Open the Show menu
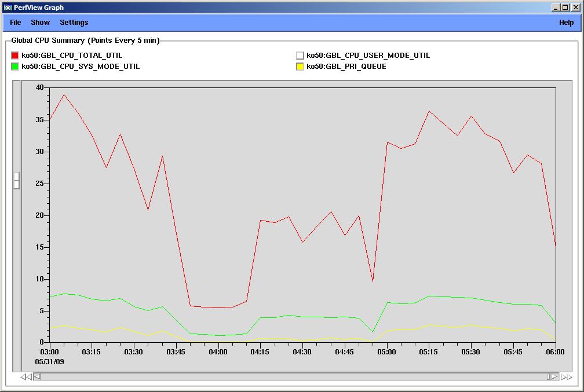Viewport: 584px width, 392px height. 41,23
